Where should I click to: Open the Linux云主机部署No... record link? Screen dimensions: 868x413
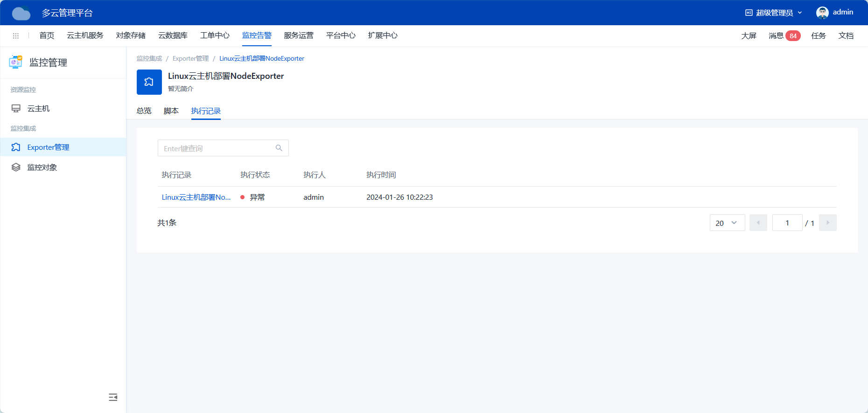tap(196, 197)
